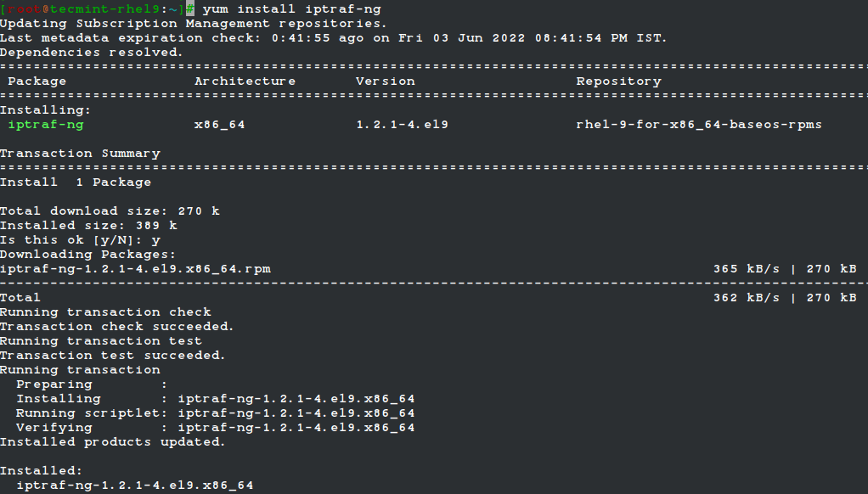The height and width of the screenshot is (494, 868).
Task: Click the 'Package' column header
Action: tap(37, 81)
